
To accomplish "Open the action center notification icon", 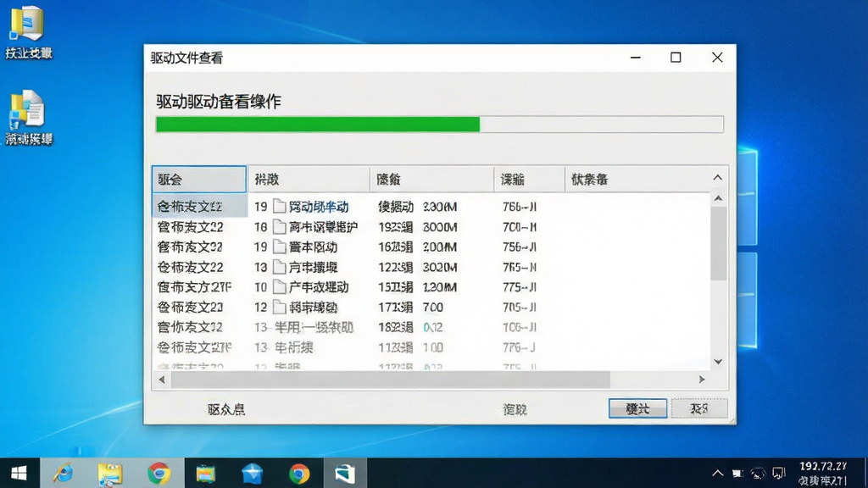I will tap(779, 474).
